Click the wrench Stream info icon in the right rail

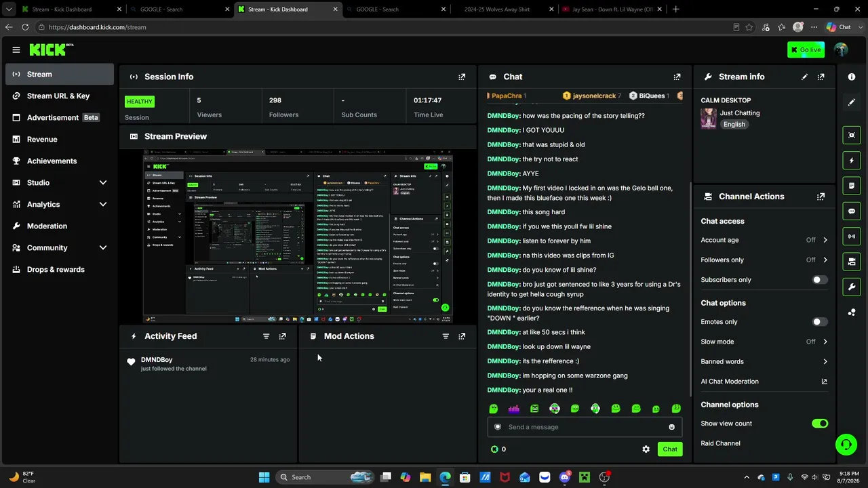pos(852,287)
